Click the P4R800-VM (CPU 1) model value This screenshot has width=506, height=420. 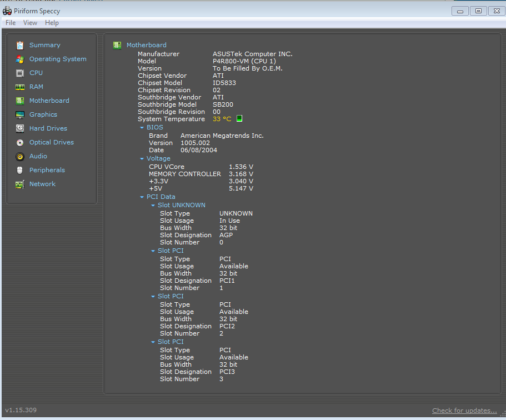tap(244, 61)
